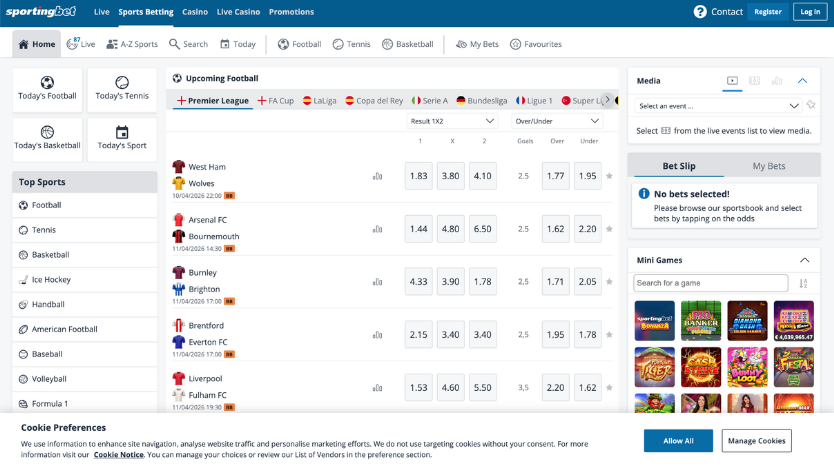Image resolution: width=834 pixels, height=468 pixels.
Task: Open the Result 1X2 market dropdown
Action: tap(452, 121)
